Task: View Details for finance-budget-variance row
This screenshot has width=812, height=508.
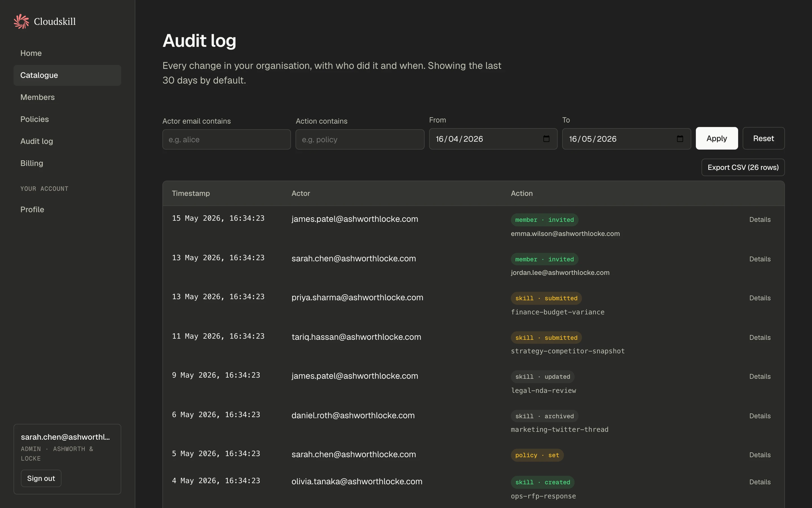Action: pos(760,298)
